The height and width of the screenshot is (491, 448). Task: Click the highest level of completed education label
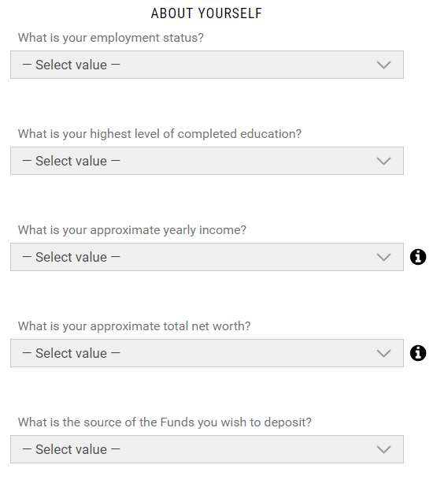[x=160, y=134]
